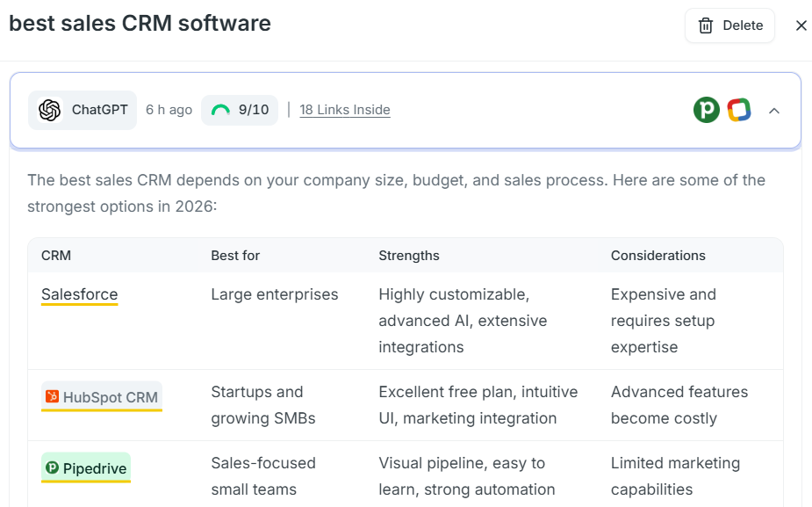Close the panel with the X icon
The image size is (812, 507).
(x=801, y=25)
